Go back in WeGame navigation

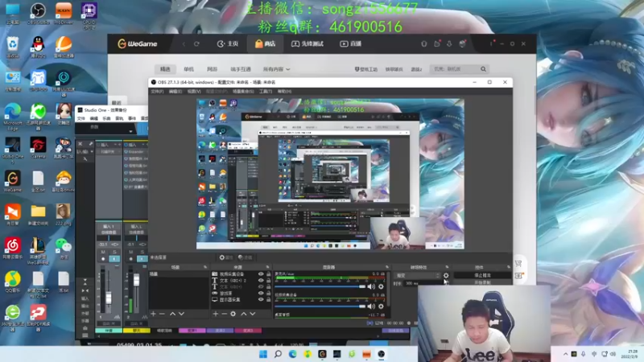184,44
